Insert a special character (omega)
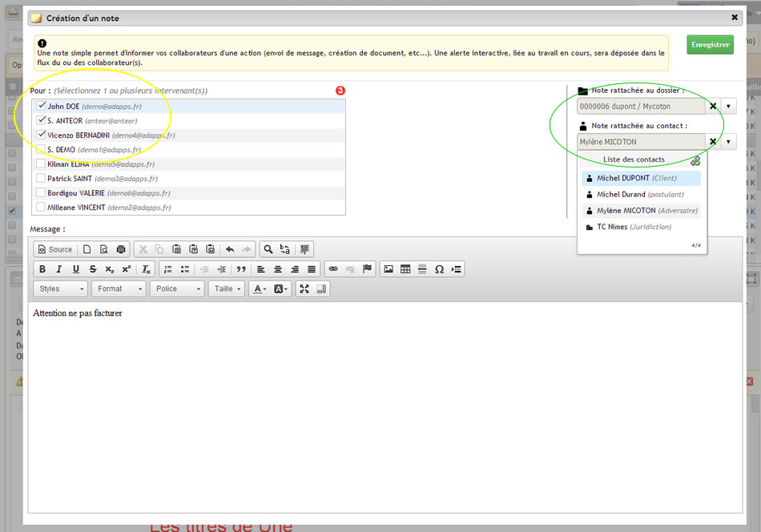The width and height of the screenshot is (761, 532). 439,269
